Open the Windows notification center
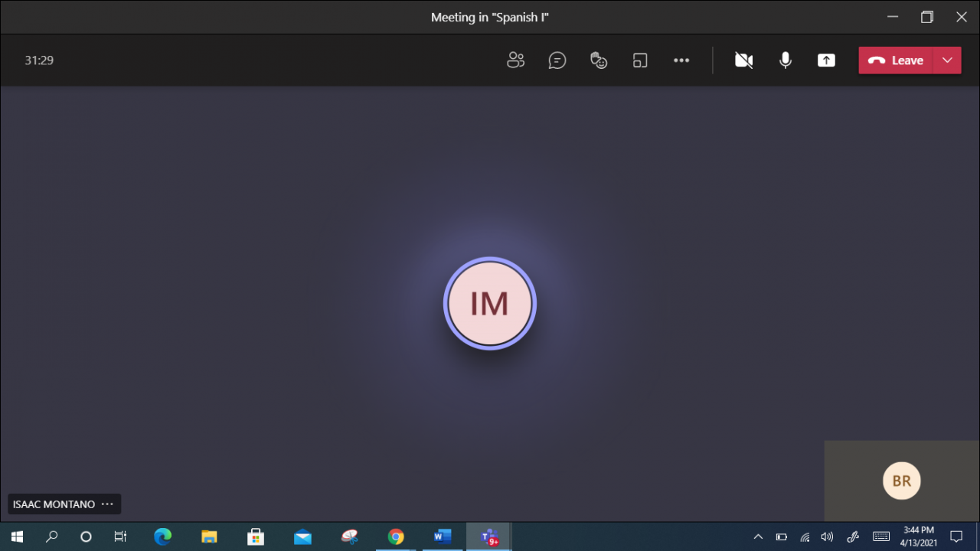The width and height of the screenshot is (980, 551). [x=956, y=536]
